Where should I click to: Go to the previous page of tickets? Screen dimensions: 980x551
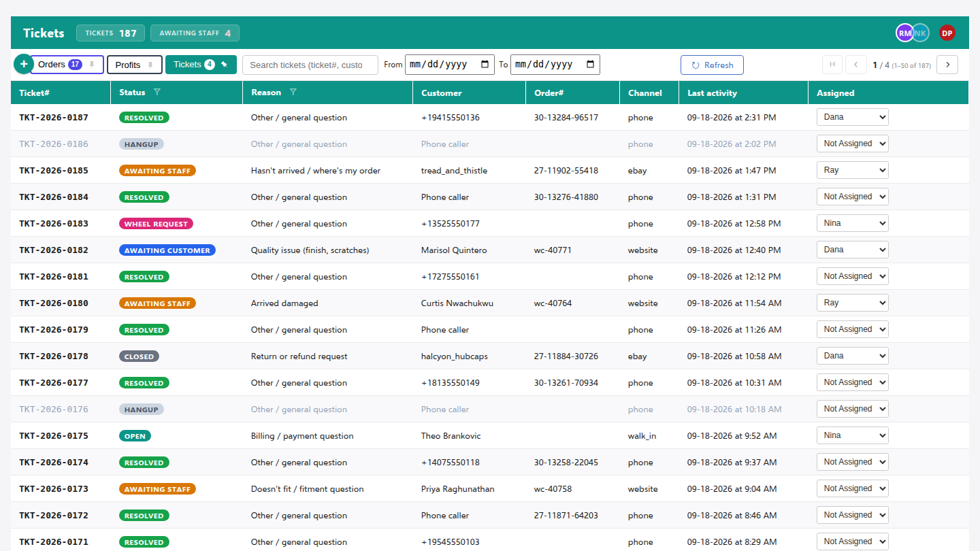coord(856,65)
